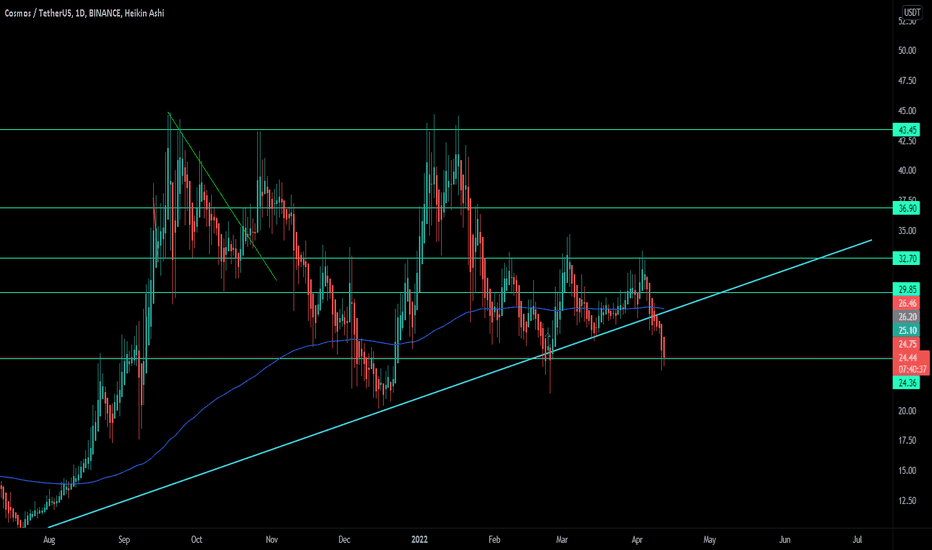This screenshot has width=932, height=550.
Task: Select the 36.90 horizontal line price label
Action: (906, 208)
